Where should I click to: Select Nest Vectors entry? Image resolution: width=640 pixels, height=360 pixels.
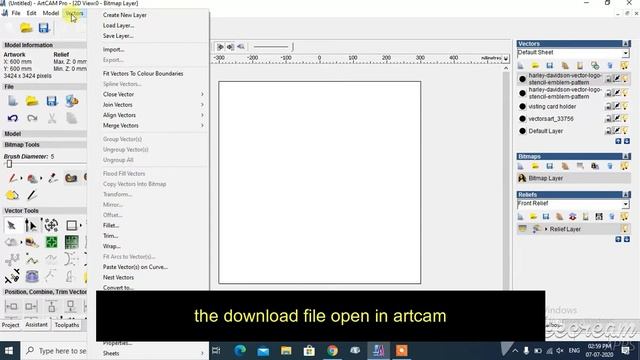tap(118, 278)
